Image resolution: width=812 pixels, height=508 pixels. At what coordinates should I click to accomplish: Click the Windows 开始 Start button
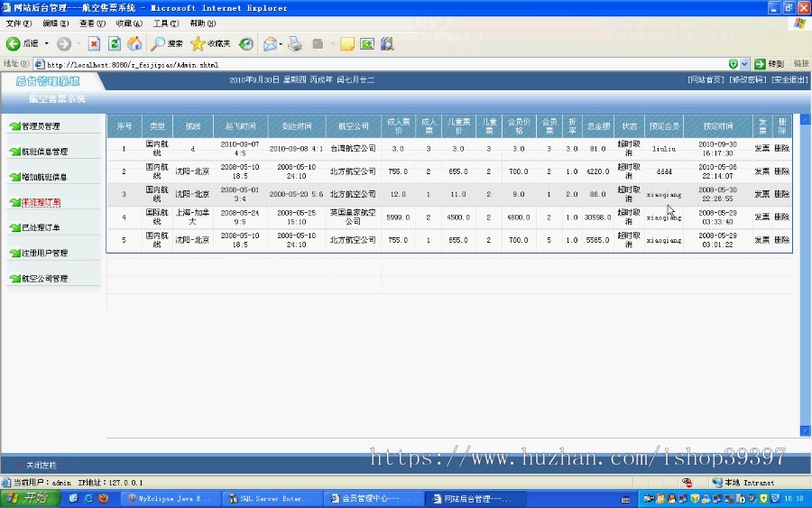[30, 498]
